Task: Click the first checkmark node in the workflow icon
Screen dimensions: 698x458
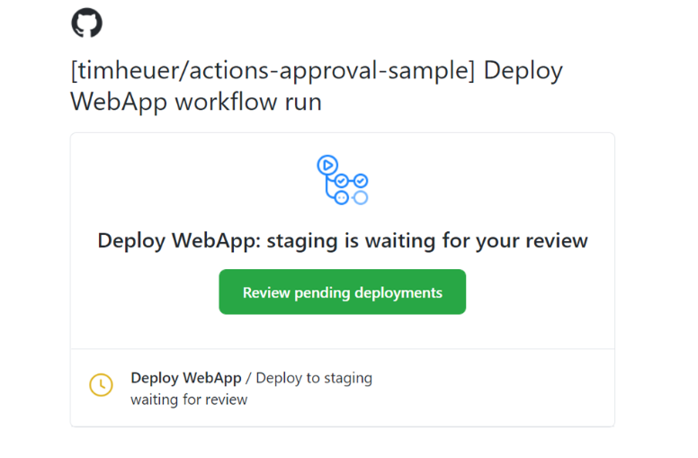Action: coord(341,181)
